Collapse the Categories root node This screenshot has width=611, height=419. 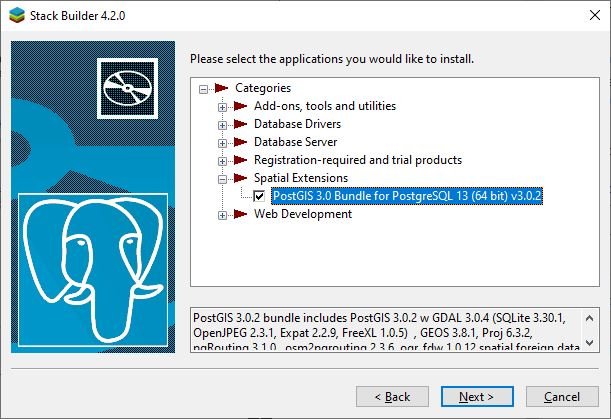[203, 89]
